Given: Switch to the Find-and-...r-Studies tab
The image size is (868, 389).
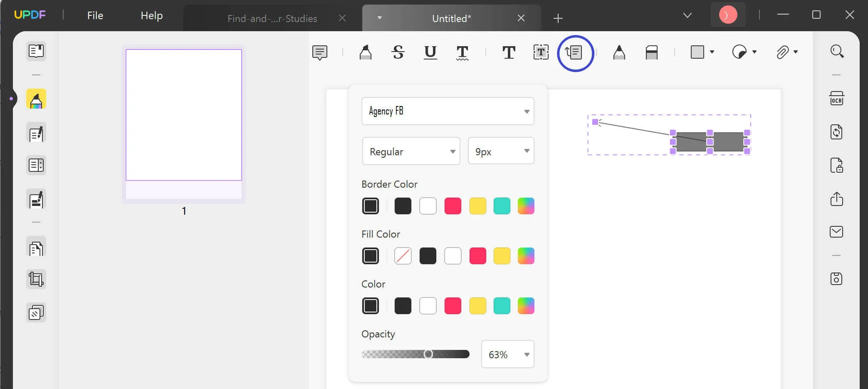Looking at the screenshot, I should [272, 18].
